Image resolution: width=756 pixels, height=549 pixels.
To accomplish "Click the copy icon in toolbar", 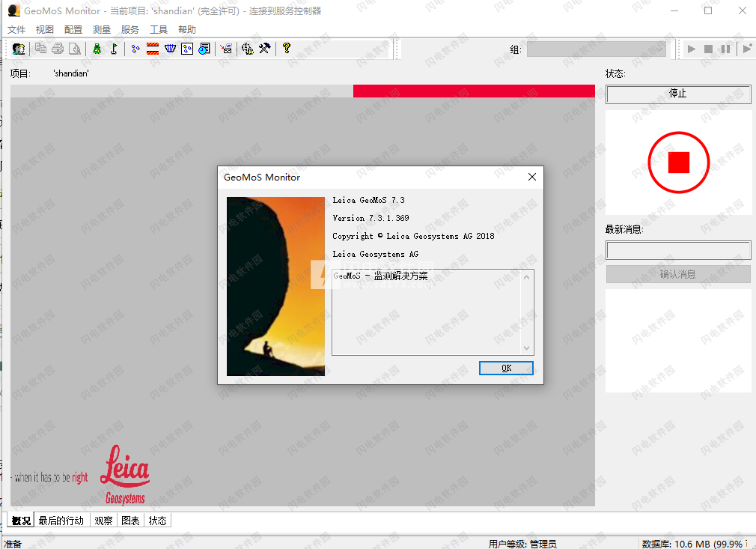I will click(x=41, y=48).
